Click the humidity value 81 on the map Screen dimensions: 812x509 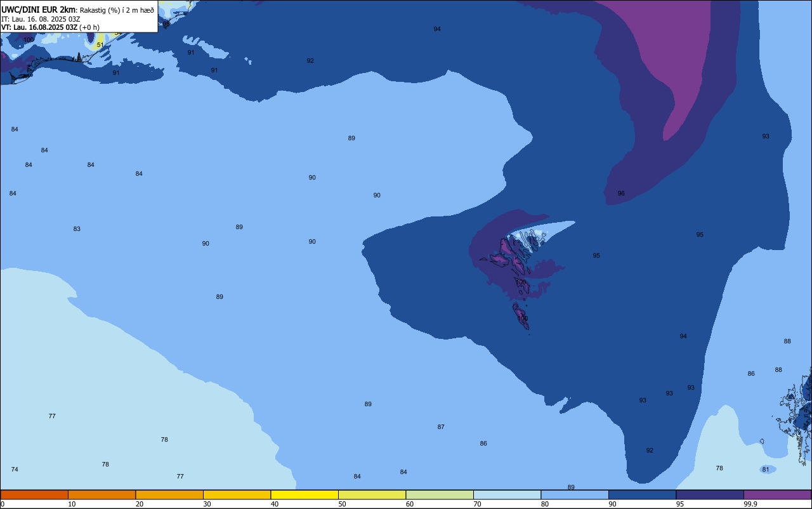[x=766, y=470]
